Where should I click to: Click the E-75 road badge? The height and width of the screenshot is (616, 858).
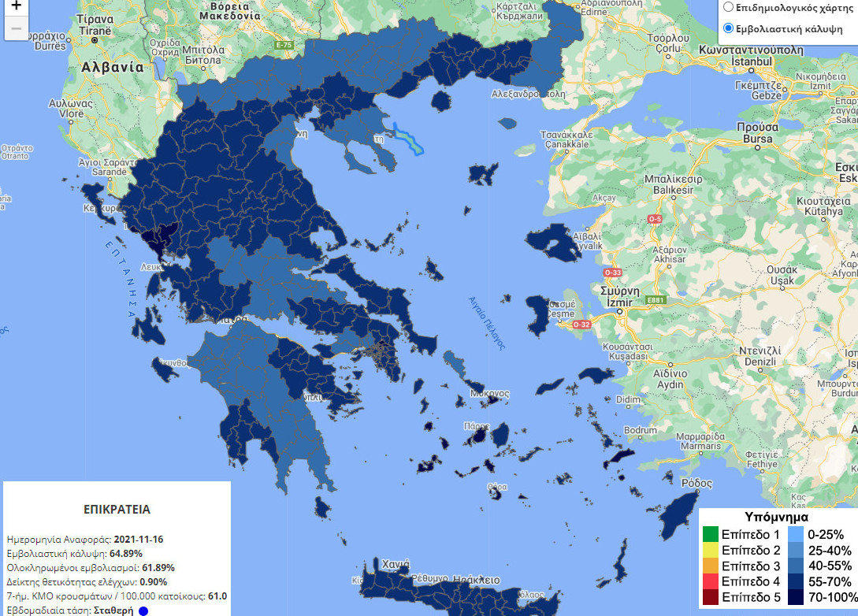(284, 46)
